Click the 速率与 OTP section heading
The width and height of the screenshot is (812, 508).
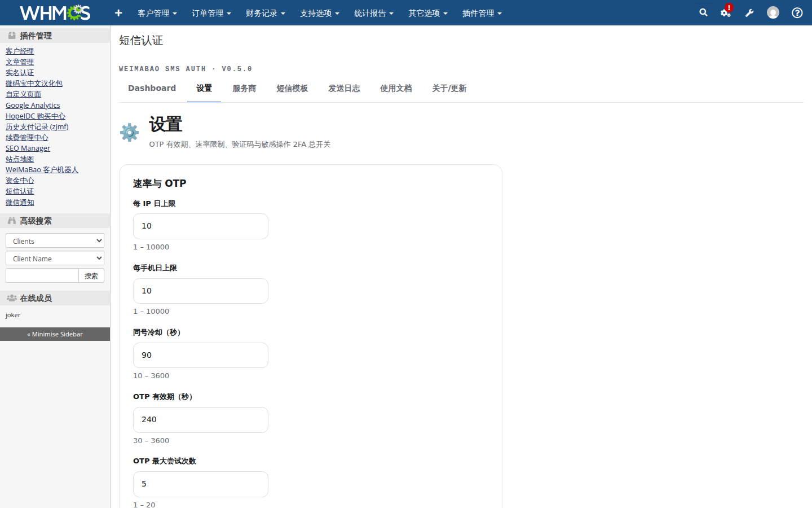point(160,183)
